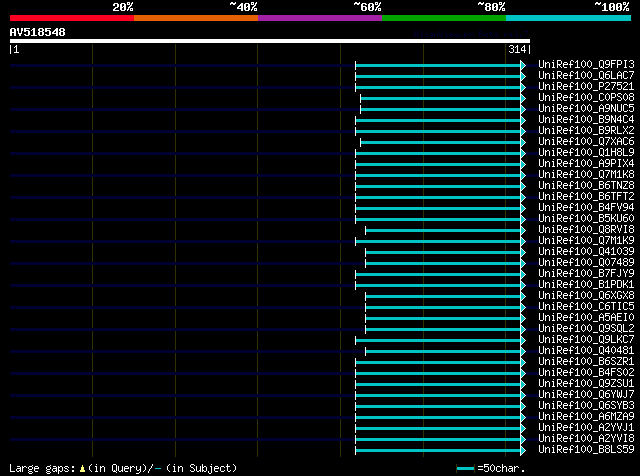Click the cyan alignment bar of Q8RVI8
The height and width of the screenshot is (476, 640).
coord(443,231)
